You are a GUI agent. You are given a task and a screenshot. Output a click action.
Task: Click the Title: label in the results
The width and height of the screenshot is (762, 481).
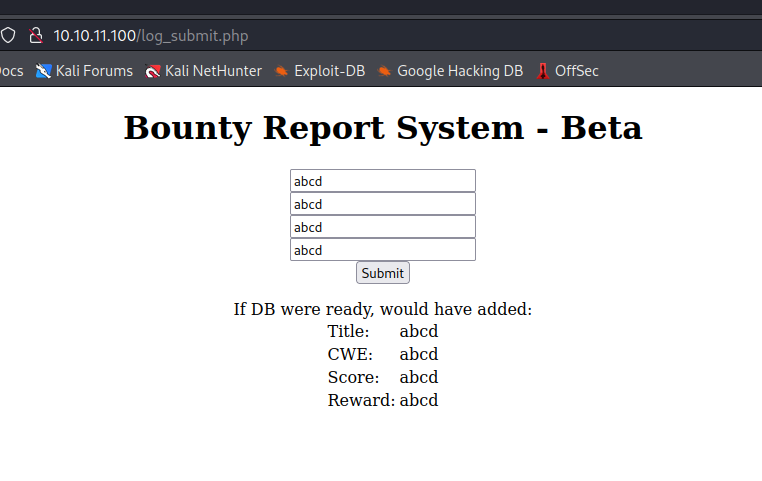click(348, 332)
